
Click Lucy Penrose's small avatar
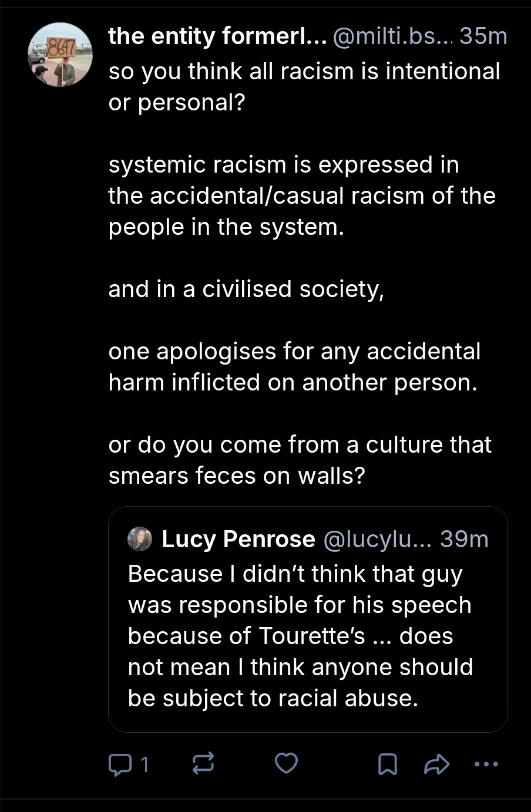pos(140,539)
